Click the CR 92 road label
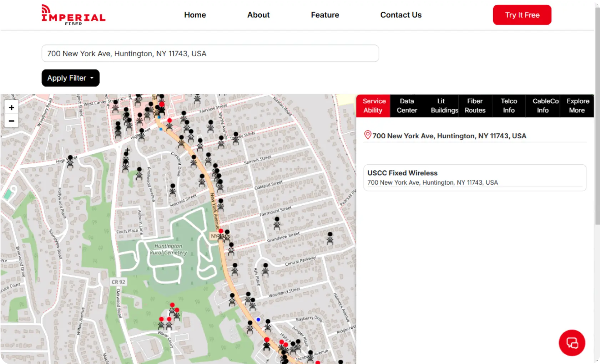 pos(118,282)
